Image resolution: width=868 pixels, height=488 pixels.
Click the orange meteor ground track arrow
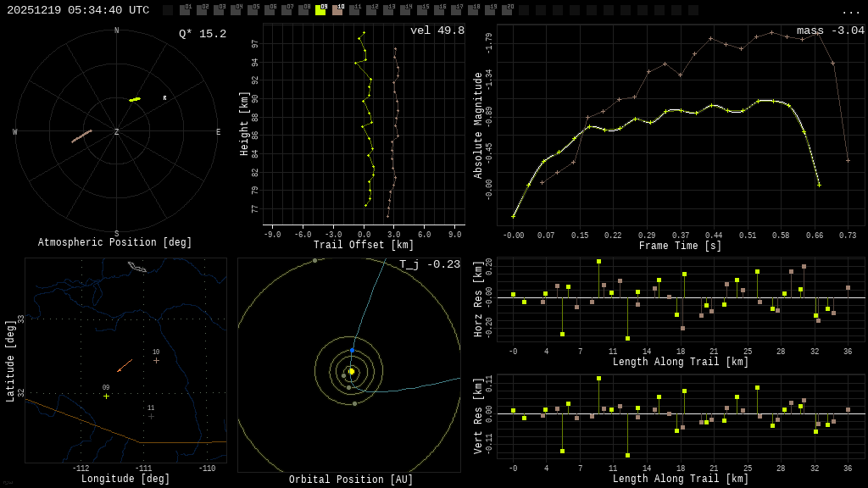click(x=125, y=365)
